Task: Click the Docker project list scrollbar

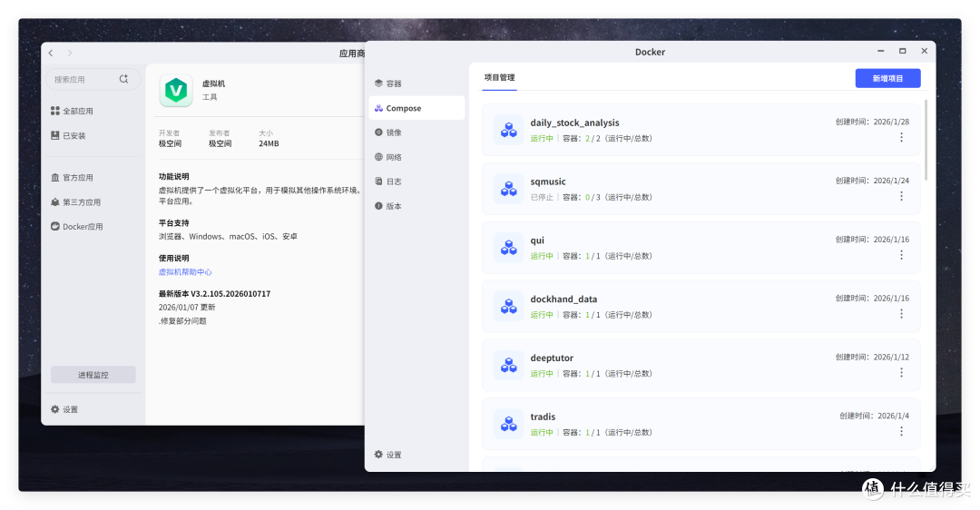Action: (926, 140)
